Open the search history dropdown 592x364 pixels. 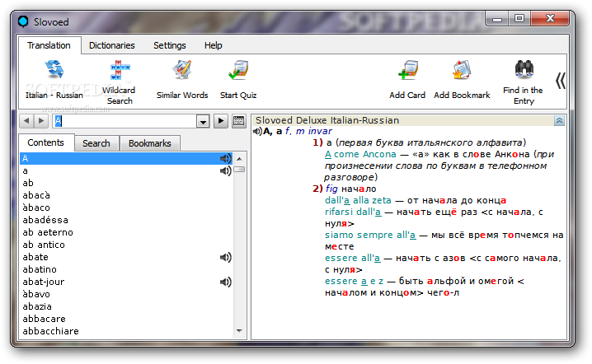tap(203, 121)
